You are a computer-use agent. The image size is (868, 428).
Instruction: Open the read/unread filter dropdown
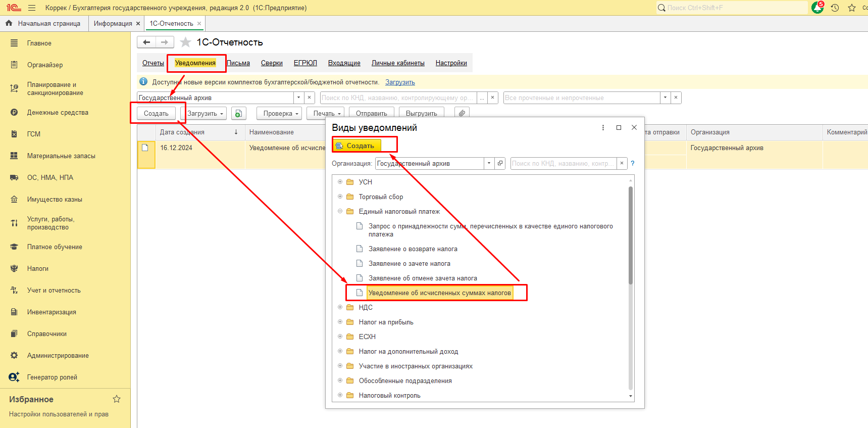point(666,98)
